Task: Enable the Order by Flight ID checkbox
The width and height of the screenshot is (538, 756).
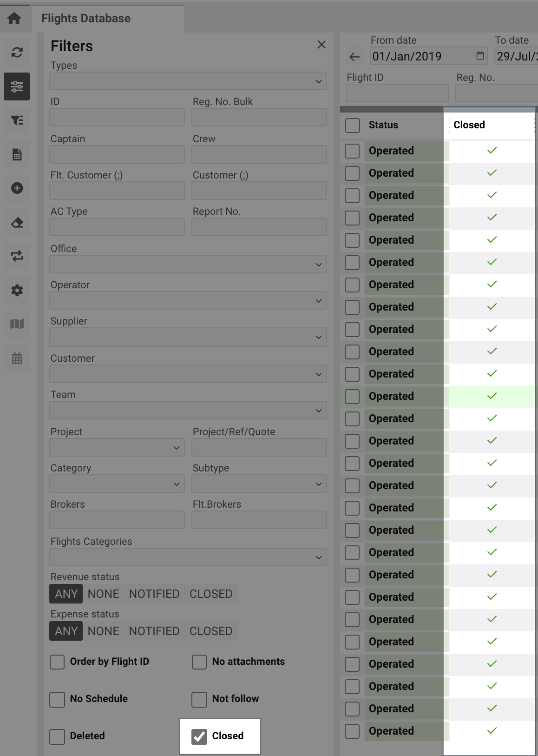Action: pyautogui.click(x=57, y=662)
